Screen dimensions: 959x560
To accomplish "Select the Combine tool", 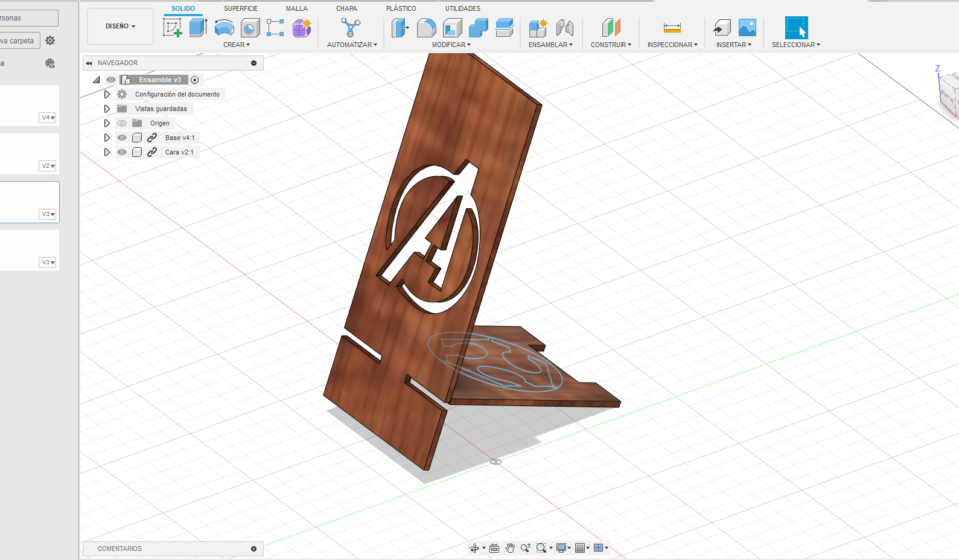I will point(479,28).
